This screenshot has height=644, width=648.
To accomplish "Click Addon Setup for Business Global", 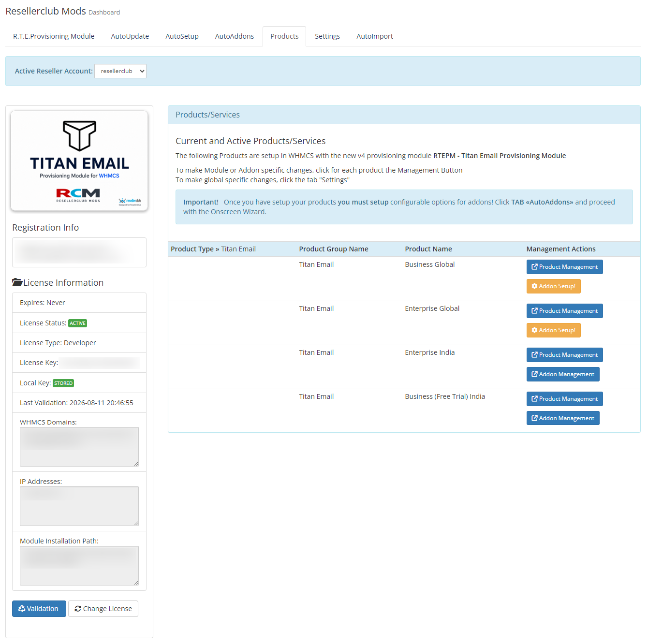I will 554,286.
